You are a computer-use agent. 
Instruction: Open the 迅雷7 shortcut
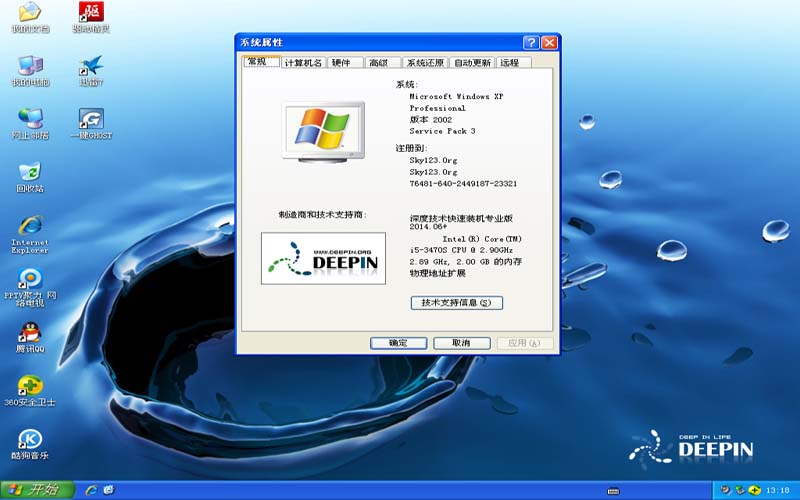91,70
